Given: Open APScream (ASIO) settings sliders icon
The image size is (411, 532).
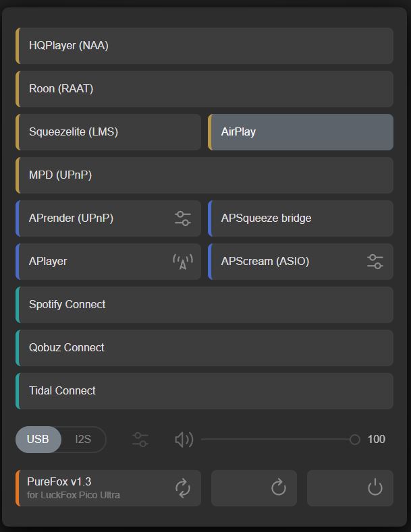Looking at the screenshot, I should [x=375, y=262].
